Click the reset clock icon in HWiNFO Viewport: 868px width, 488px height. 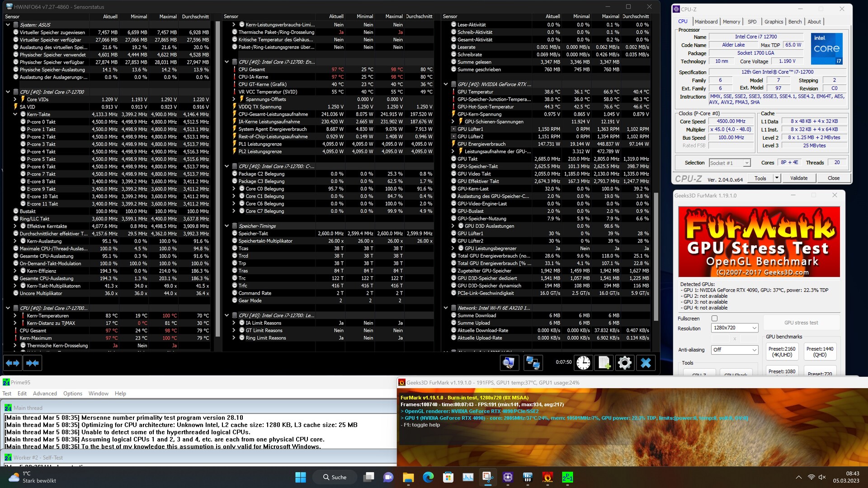point(583,363)
